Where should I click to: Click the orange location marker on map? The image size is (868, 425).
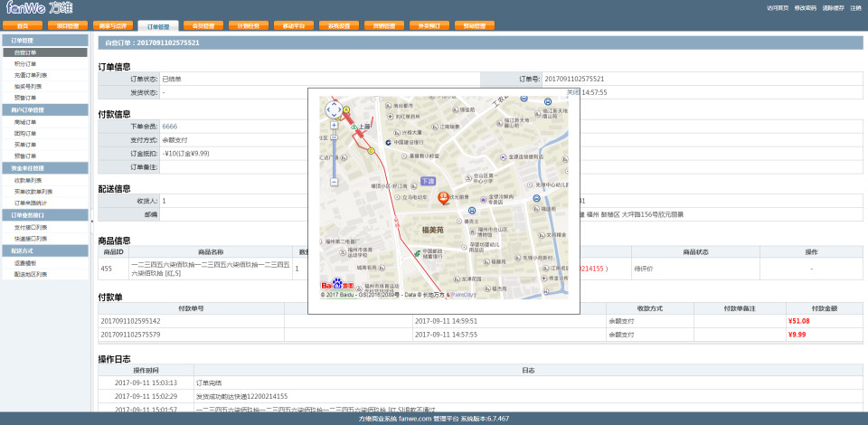coord(443,197)
